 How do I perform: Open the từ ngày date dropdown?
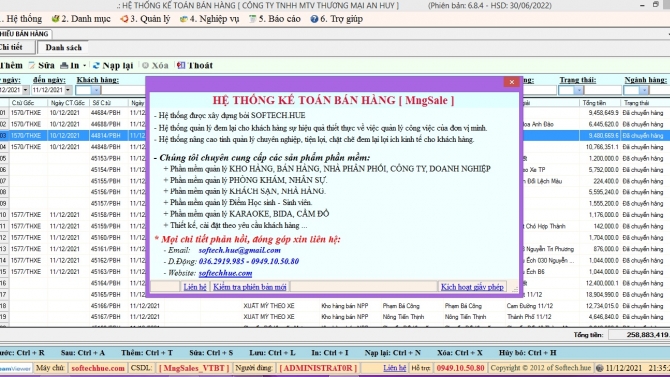point(25,90)
